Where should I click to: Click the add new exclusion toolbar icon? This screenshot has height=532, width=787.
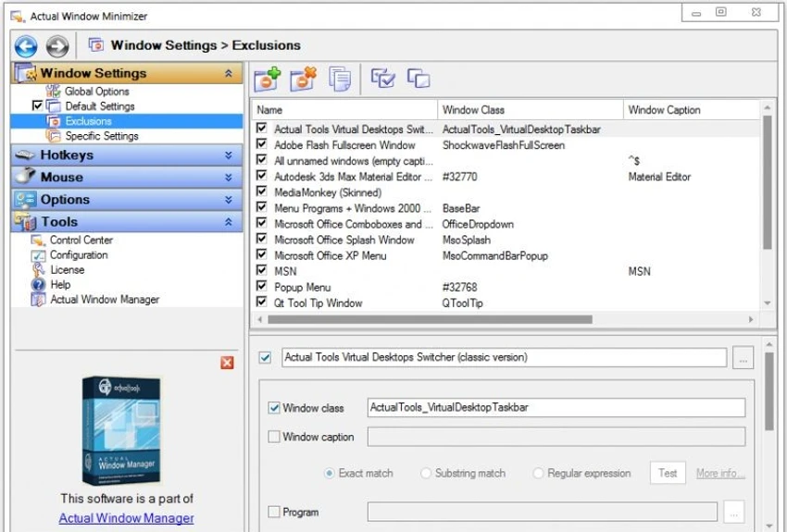267,80
